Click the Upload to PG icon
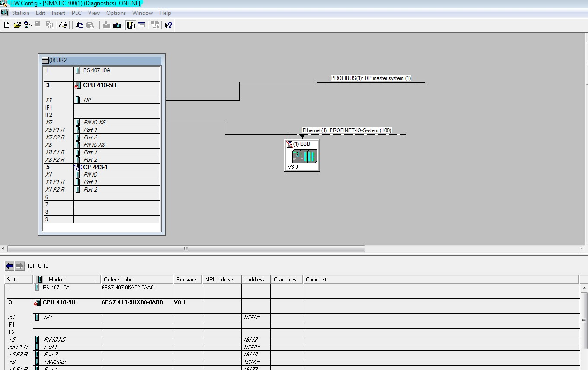Viewport: 588px width, 370px height. point(117,25)
